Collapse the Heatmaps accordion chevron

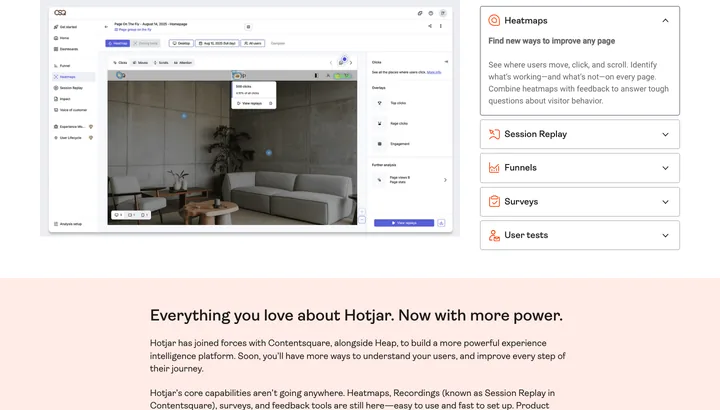[x=665, y=21]
